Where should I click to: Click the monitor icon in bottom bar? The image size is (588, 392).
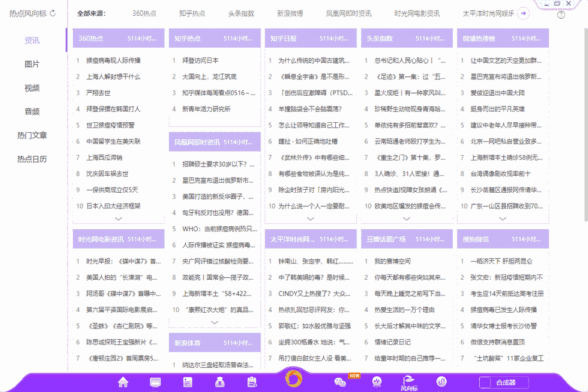155,381
